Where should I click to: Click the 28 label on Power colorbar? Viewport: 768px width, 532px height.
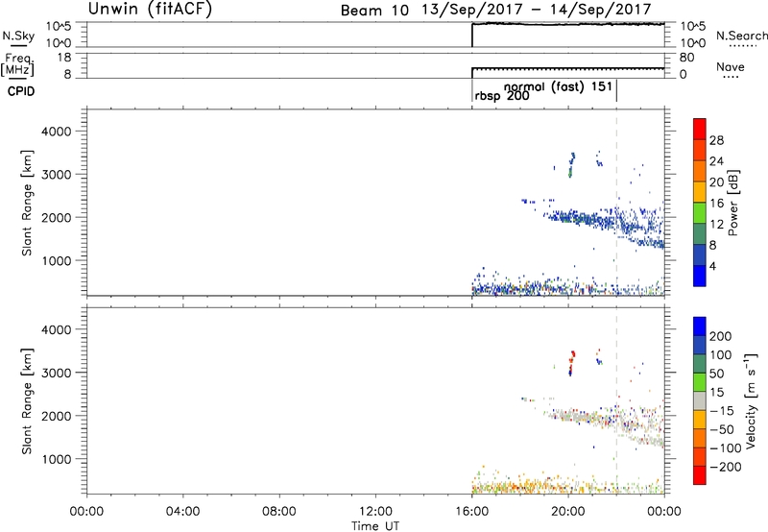(x=716, y=140)
